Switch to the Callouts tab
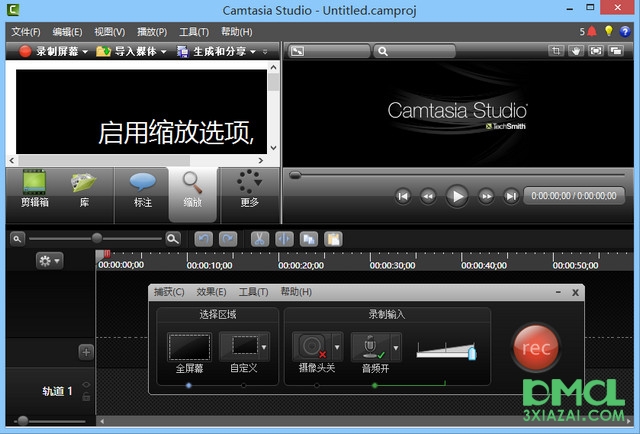This screenshot has width=640, height=434. [142, 189]
